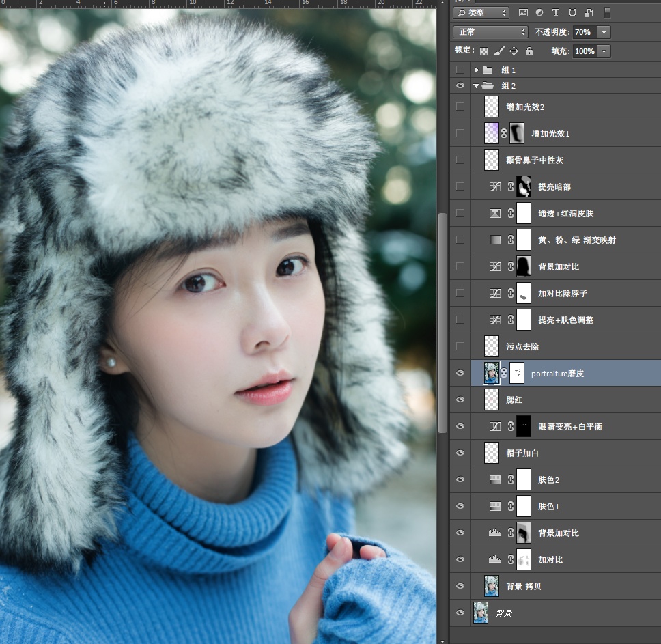Screen dimensions: 661x644
Task: Click the folder icon of 组 1
Action: 488,70
